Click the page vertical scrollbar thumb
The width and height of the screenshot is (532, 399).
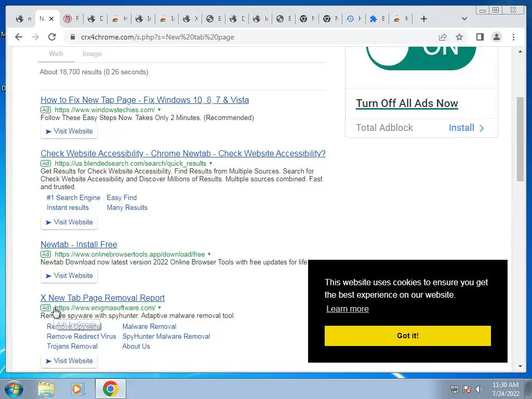[520, 139]
